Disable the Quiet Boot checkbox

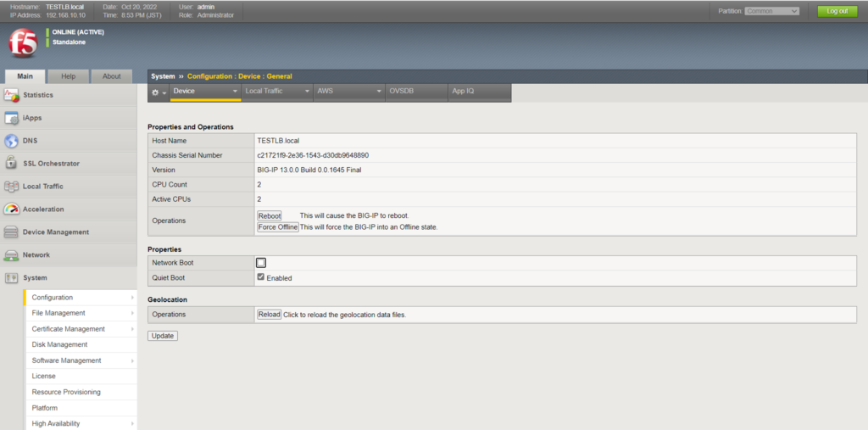pos(261,277)
